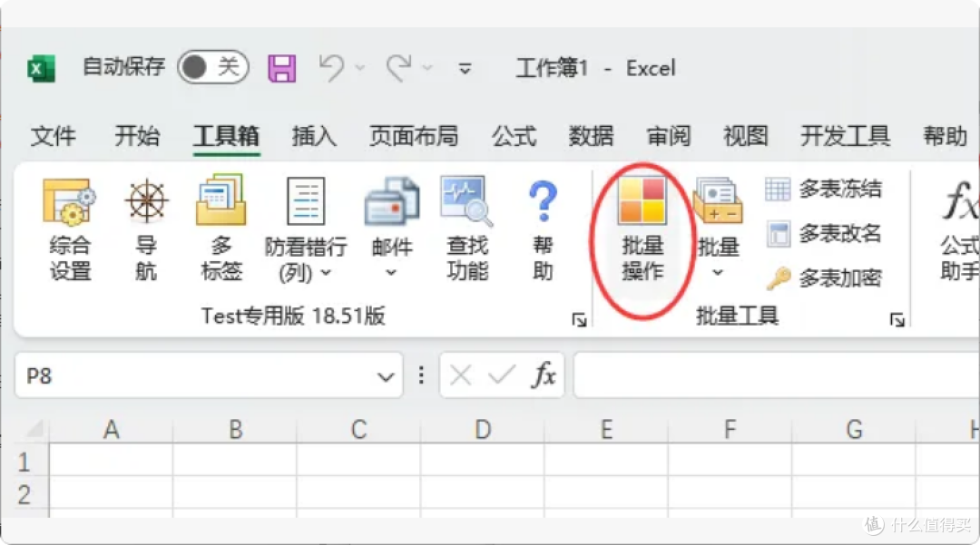This screenshot has width=980, height=545.
Task: Select column G header
Action: (x=854, y=430)
